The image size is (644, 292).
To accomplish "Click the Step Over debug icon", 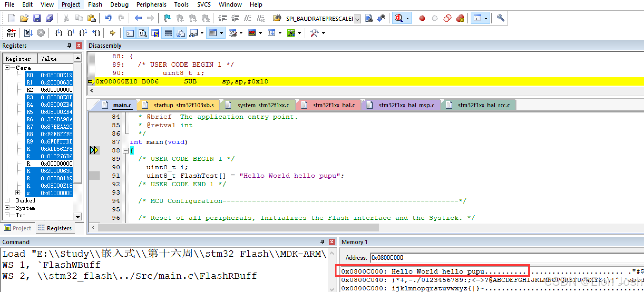I will coord(71,33).
